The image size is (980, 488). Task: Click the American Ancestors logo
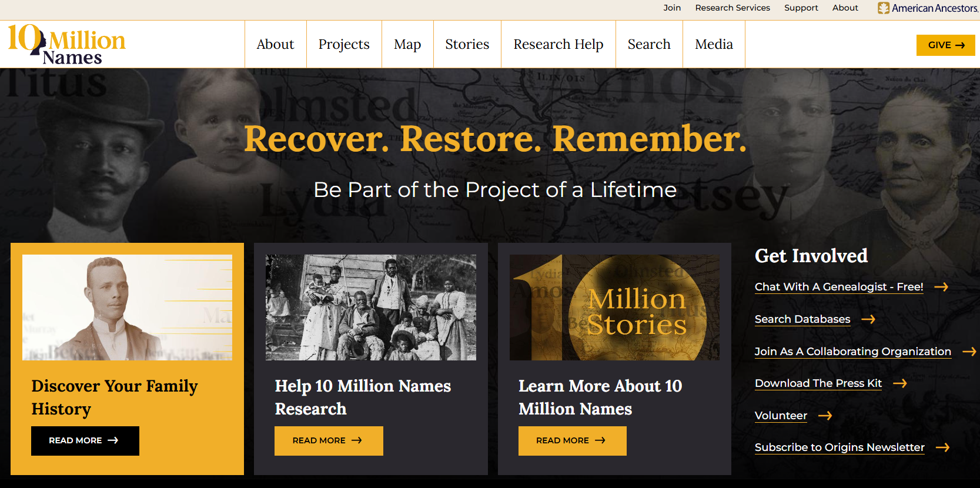tap(928, 8)
